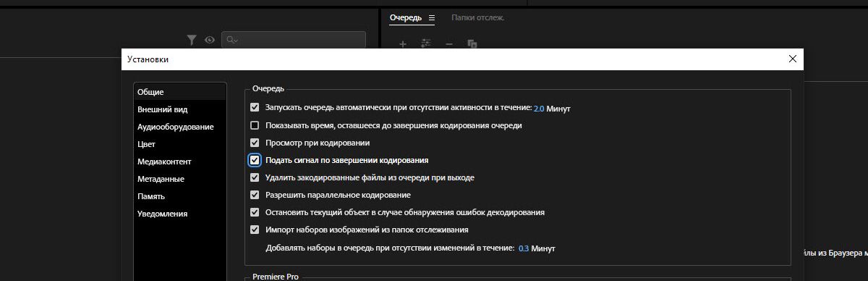Toggle Разрешить параллельное кодирование checkbox
The height and width of the screenshot is (281, 868).
[255, 195]
